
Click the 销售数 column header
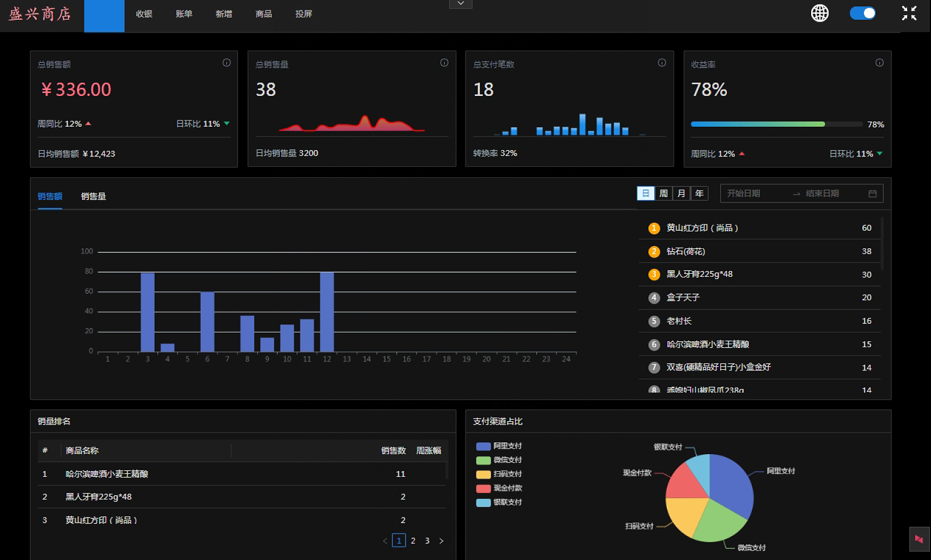393,451
